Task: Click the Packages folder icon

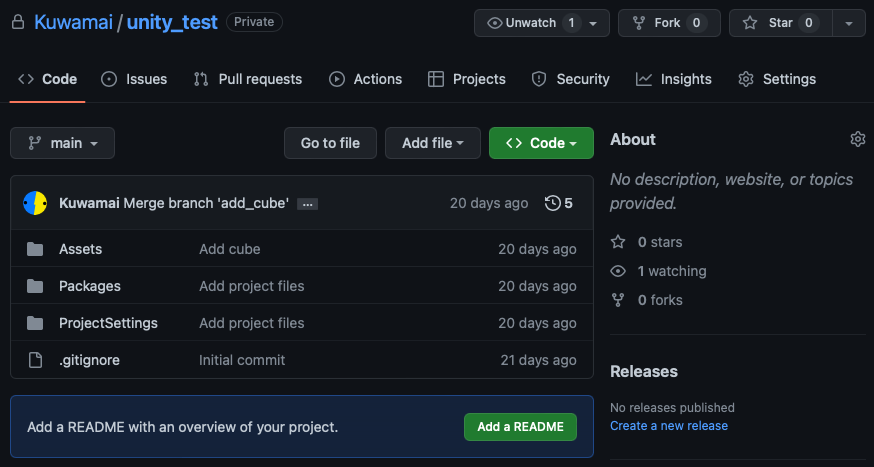Action: click(35, 286)
